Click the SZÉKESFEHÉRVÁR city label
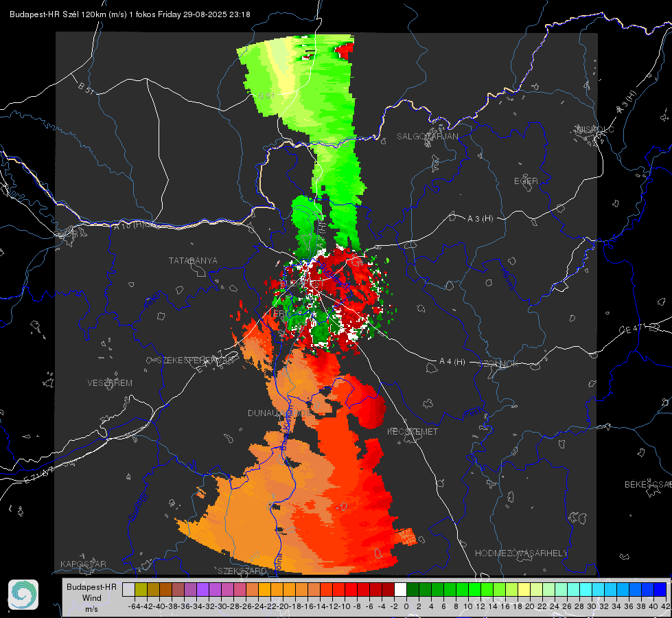672x618 pixels. [197, 360]
